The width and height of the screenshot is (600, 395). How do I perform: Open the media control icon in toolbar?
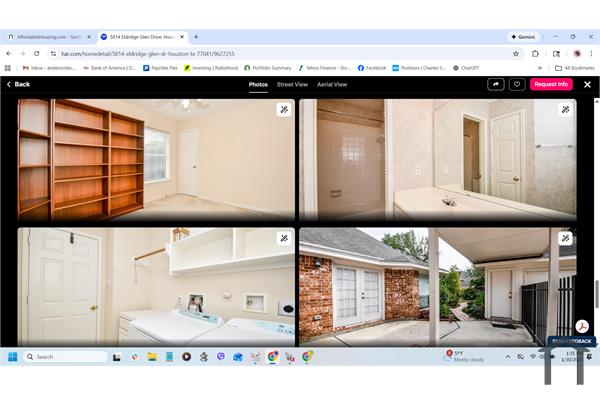click(556, 54)
